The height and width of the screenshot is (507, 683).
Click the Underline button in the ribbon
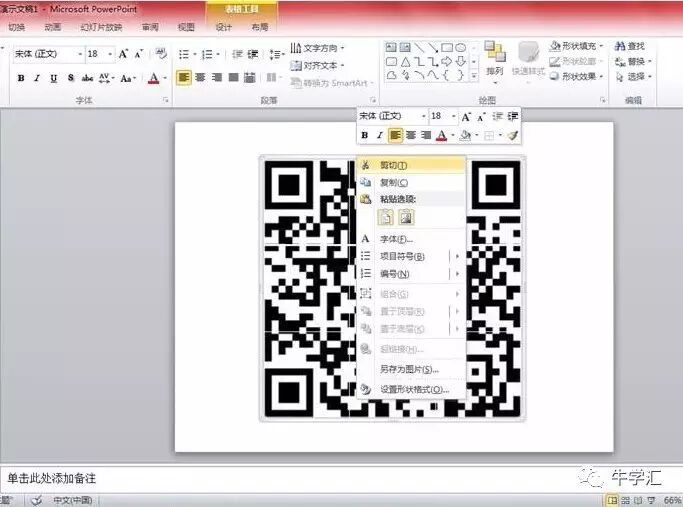(54, 78)
